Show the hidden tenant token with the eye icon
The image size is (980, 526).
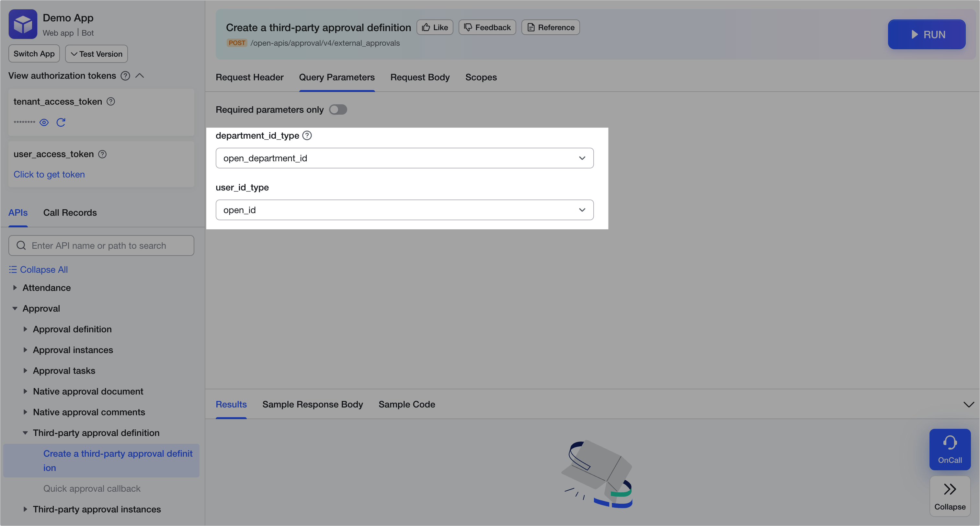[44, 122]
